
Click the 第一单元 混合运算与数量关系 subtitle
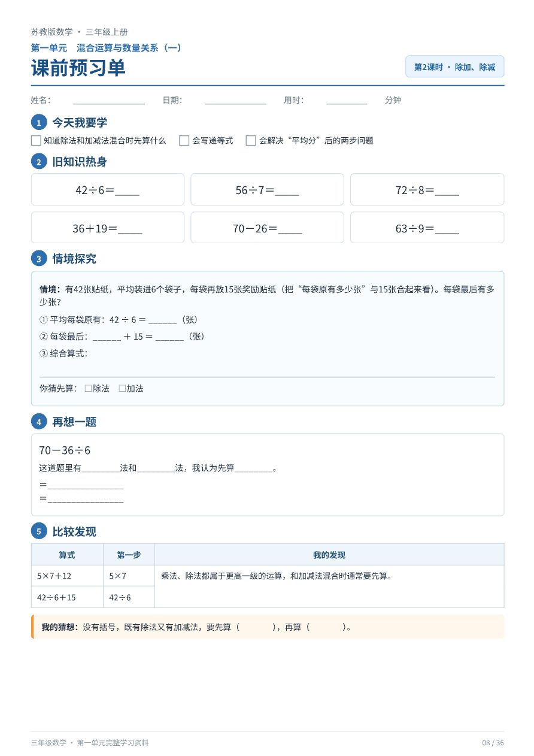pyautogui.click(x=107, y=48)
